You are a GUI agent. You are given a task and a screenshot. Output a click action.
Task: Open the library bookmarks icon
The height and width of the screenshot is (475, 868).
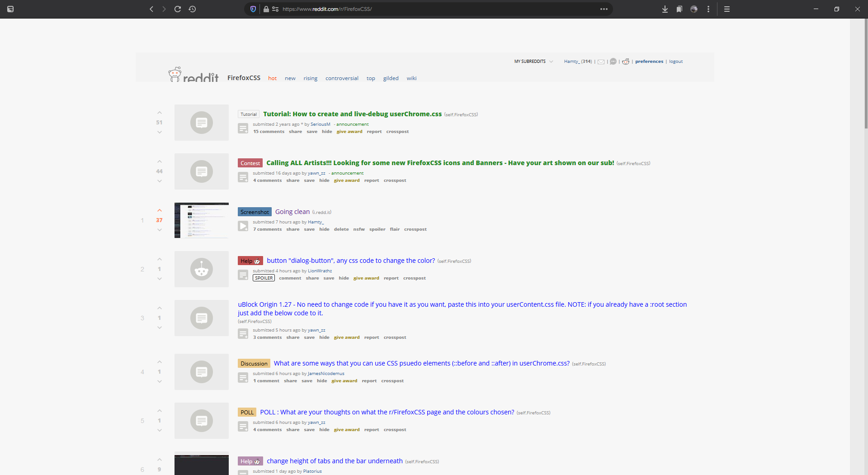click(679, 9)
